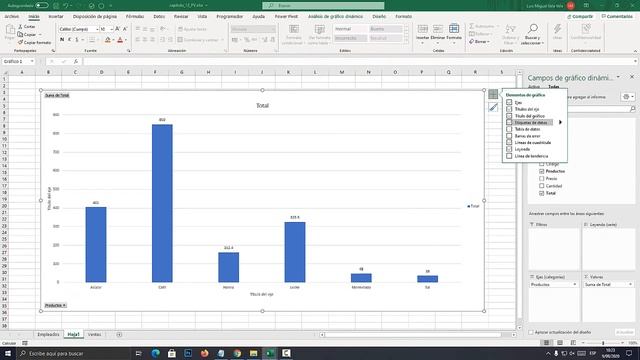
Task: Click the Elementos de gráfico plus button
Action: (x=493, y=94)
